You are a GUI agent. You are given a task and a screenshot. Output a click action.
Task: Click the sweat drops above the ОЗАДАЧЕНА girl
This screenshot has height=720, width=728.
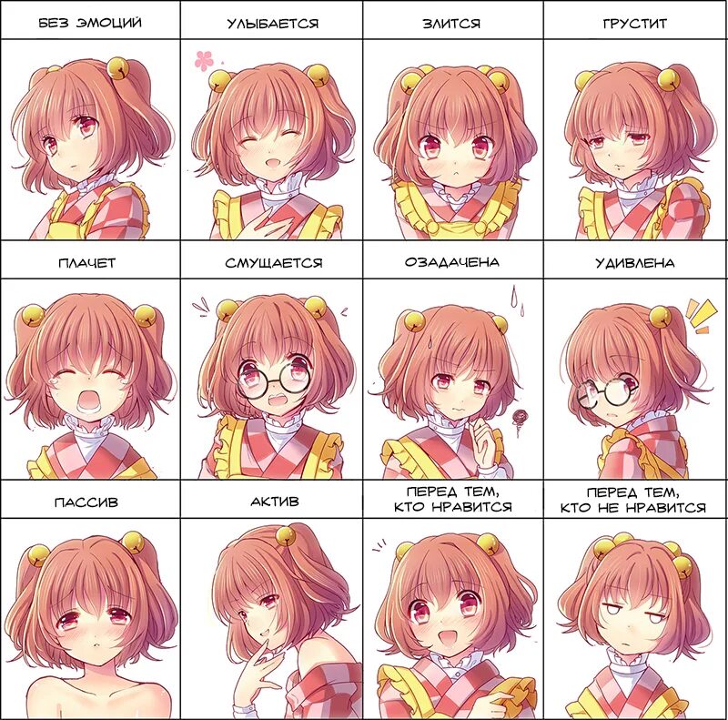click(x=517, y=299)
